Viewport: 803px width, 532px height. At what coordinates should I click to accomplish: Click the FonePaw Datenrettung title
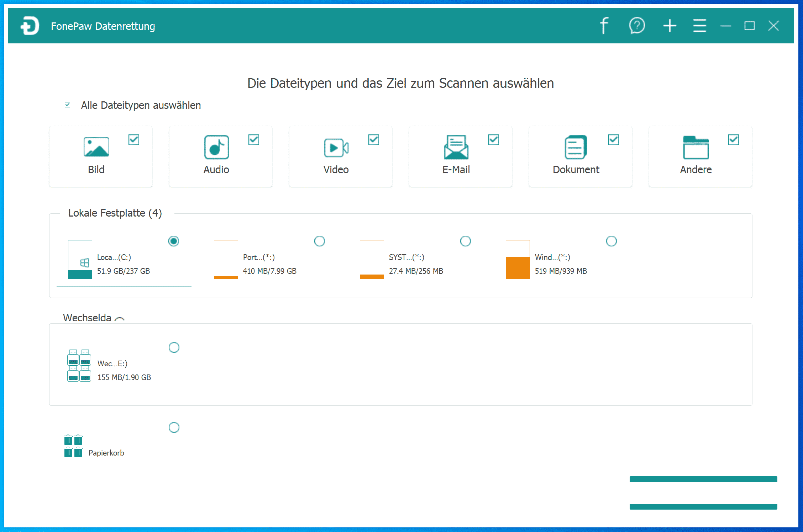pos(103,26)
